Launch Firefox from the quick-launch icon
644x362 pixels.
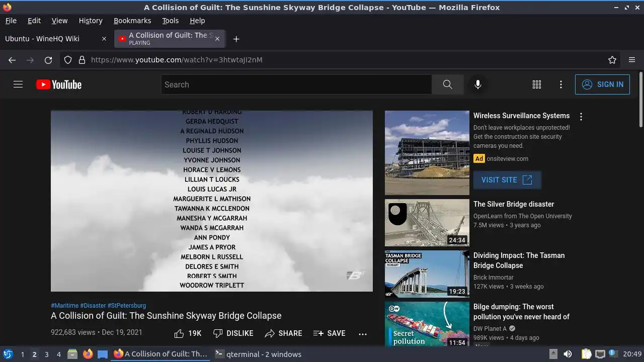88,354
